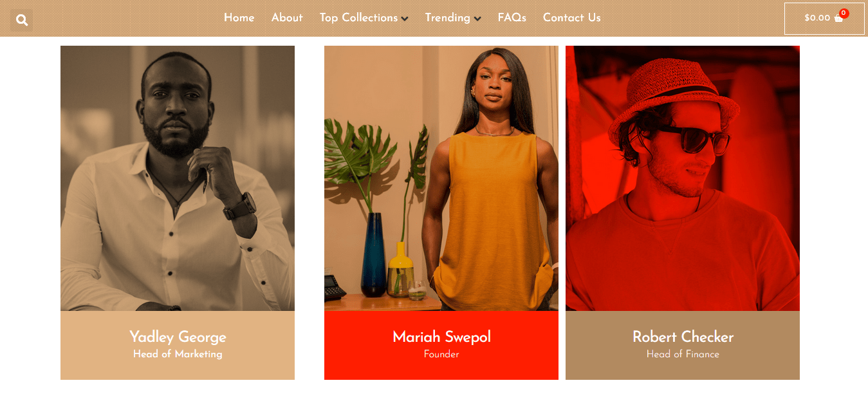Viewport: 868px width, 403px height.
Task: Open the search magnifier icon
Action: coord(22,20)
